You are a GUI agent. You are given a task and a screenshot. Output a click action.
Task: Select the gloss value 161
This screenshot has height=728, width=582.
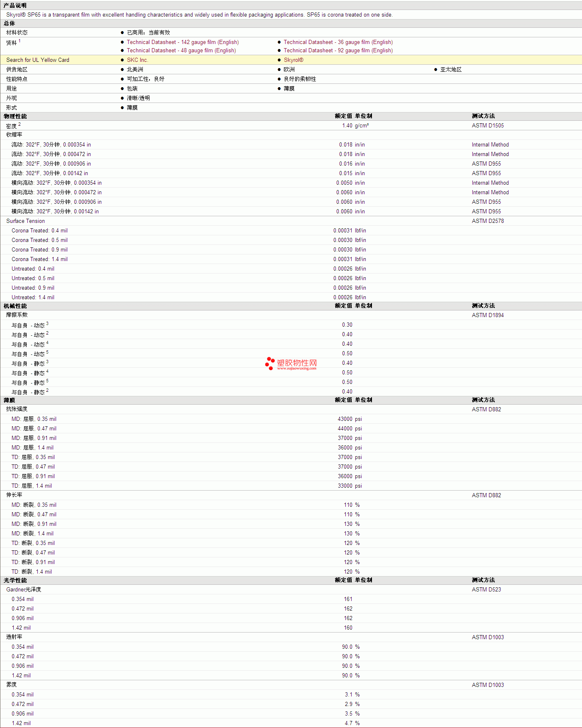click(348, 599)
